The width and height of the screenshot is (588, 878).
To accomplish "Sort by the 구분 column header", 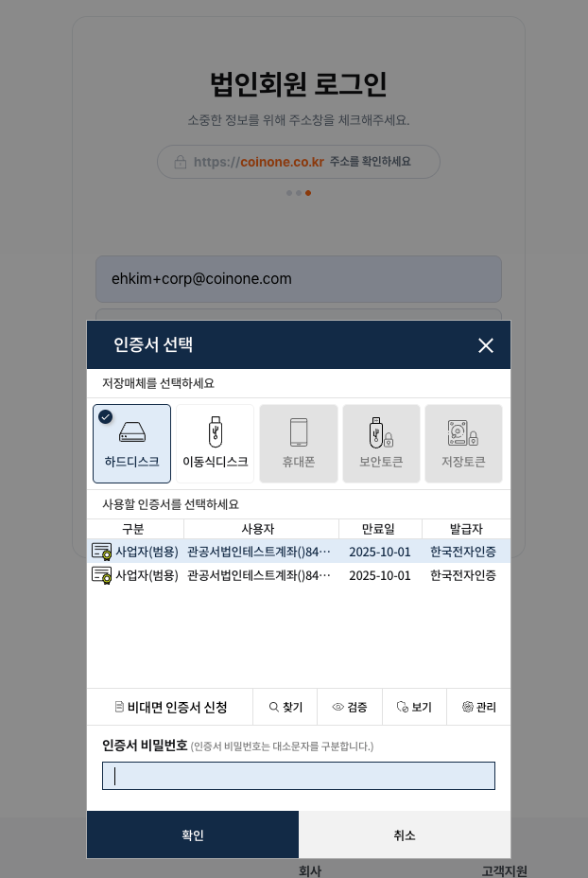I will point(135,529).
